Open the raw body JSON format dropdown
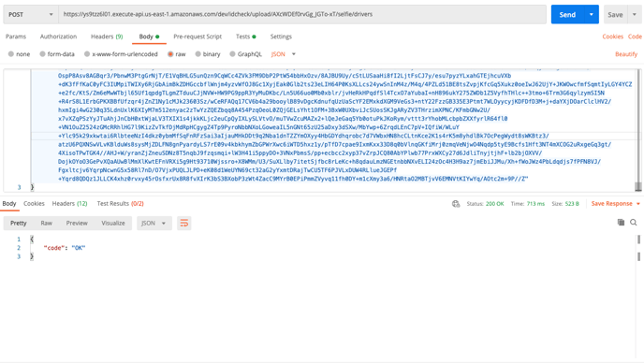Image resolution: width=644 pixels, height=363 pixels. (x=284, y=53)
